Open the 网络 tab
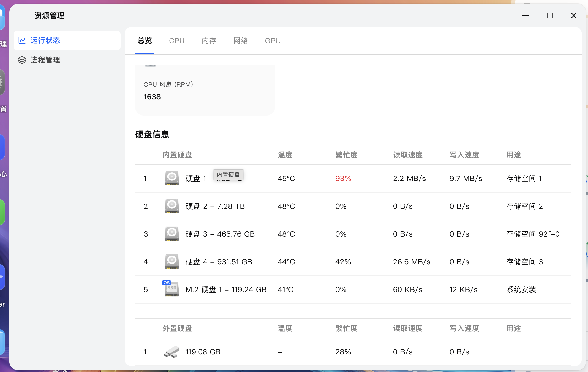 tap(240, 41)
